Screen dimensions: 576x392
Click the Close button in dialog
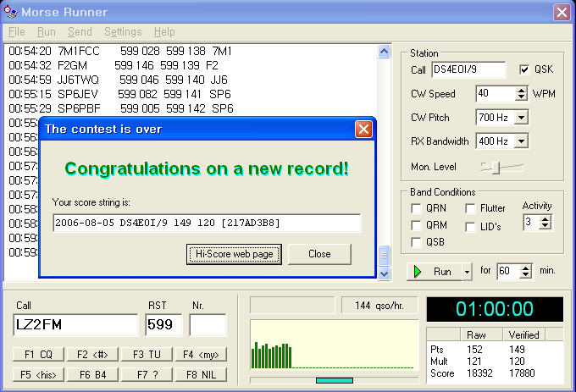click(x=319, y=254)
